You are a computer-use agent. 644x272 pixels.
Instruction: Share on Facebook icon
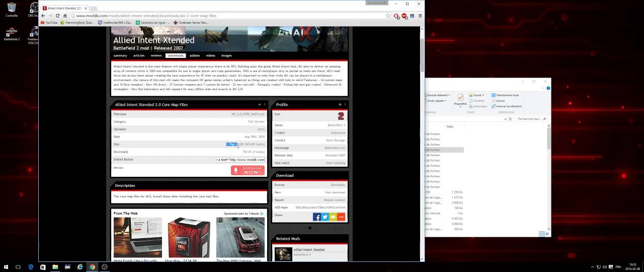316,217
